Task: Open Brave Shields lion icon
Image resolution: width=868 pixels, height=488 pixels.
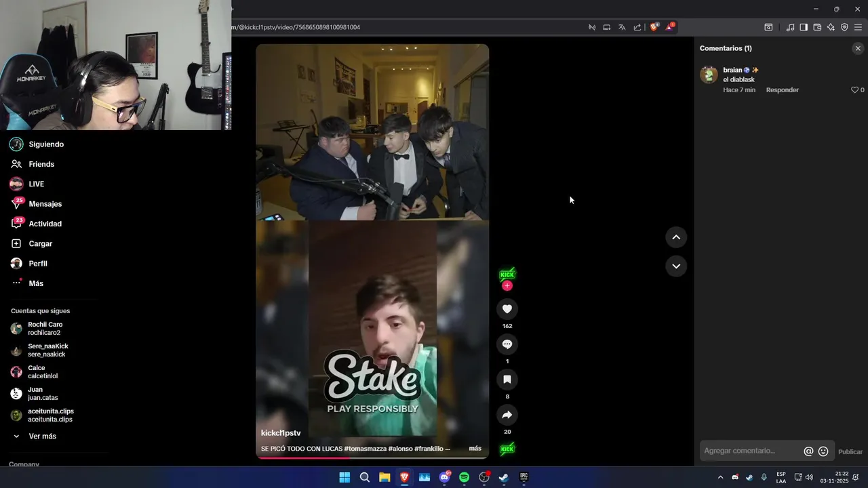Action: [654, 27]
